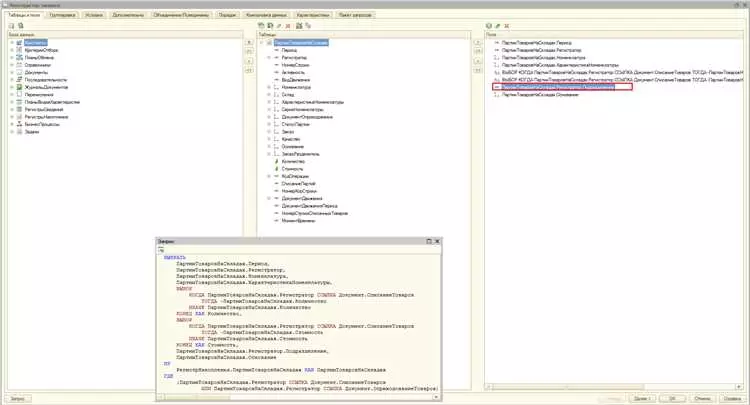Switch to the Порядок tab

coord(227,15)
